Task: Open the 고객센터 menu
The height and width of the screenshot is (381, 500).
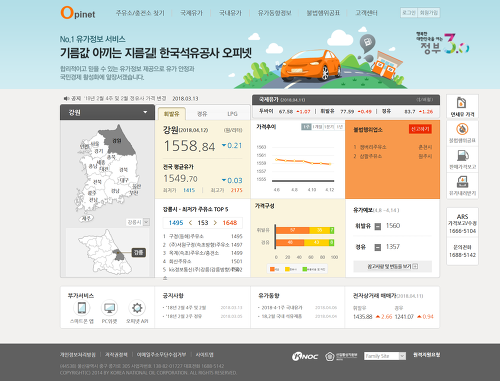Action: coord(366,13)
